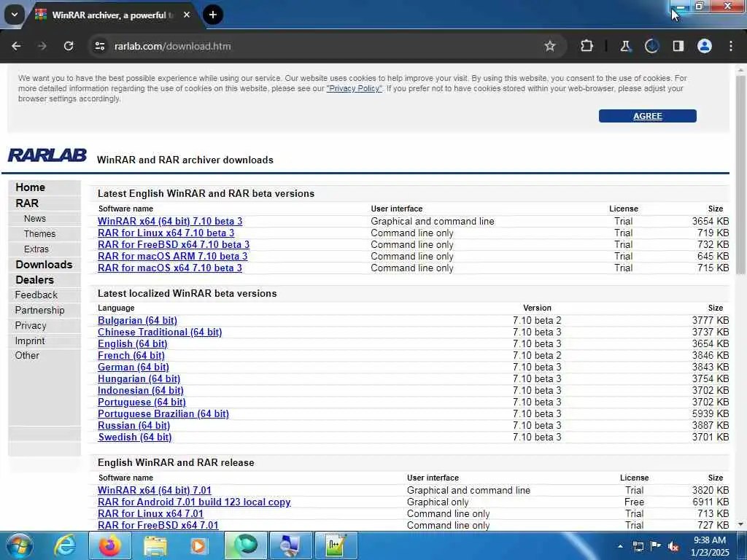Download Portuguese Brazilian (64 bit) version
Viewport: 747px width, 560px height.
click(163, 414)
